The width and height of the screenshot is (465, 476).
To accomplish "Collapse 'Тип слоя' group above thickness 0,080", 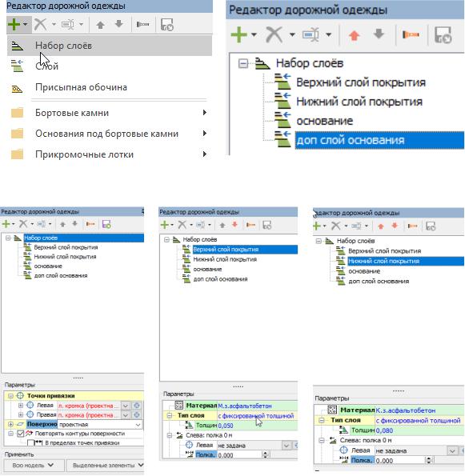I will pyautogui.click(x=322, y=421).
